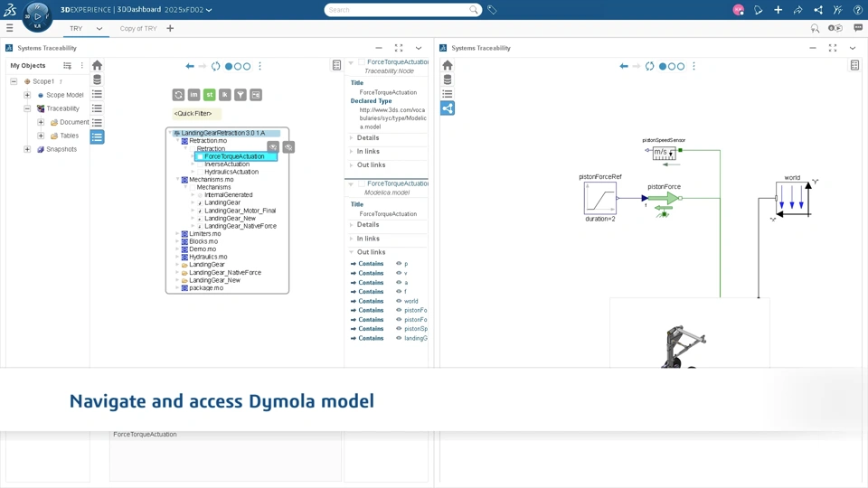The height and width of the screenshot is (488, 868).
Task: Click the refresh icon in left widget toolbar
Action: click(x=215, y=66)
